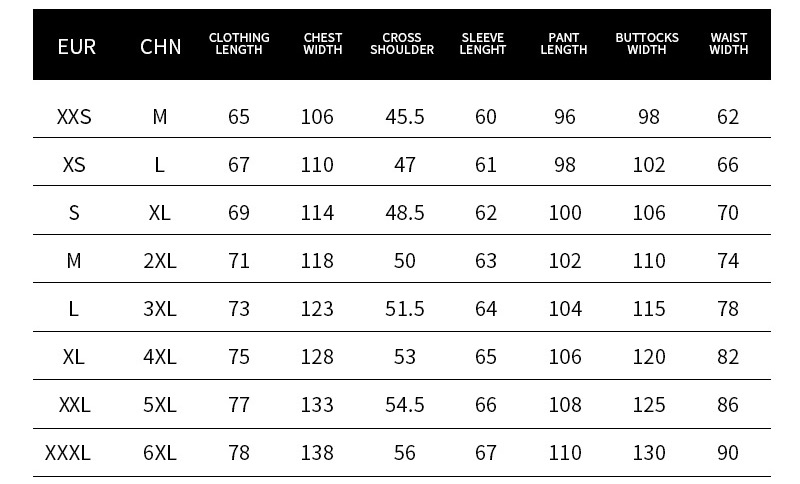Image resolution: width=800 pixels, height=484 pixels.
Task: Click the 6XL Chinese size cell
Action: 160,453
